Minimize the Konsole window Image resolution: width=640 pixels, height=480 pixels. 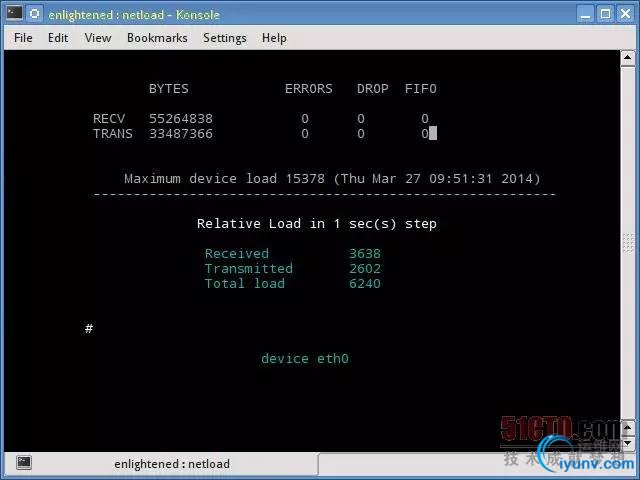585,14
